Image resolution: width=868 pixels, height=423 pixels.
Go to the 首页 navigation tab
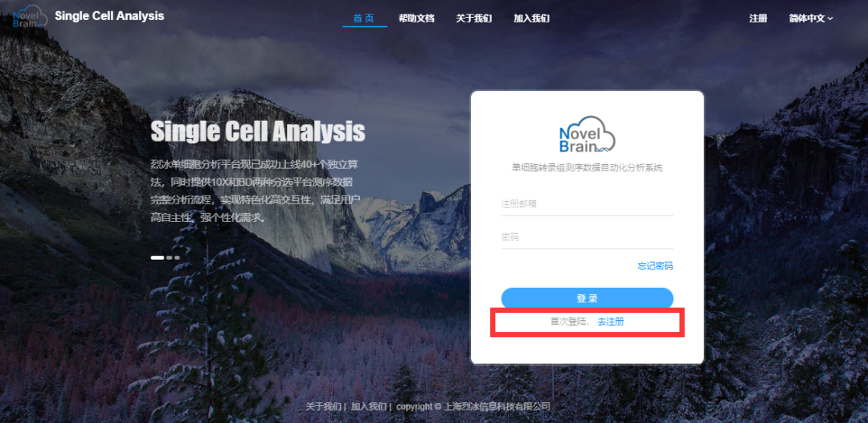coord(364,18)
